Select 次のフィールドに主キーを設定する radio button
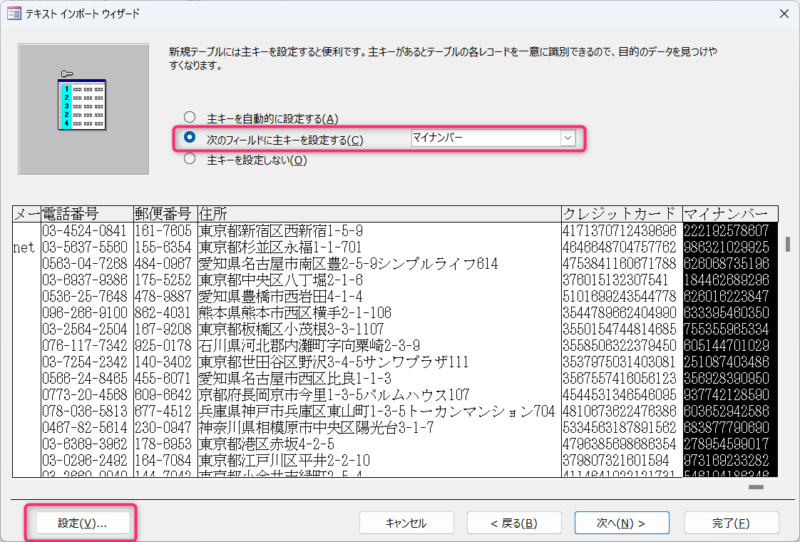Image resolution: width=800 pixels, height=542 pixels. [x=190, y=138]
